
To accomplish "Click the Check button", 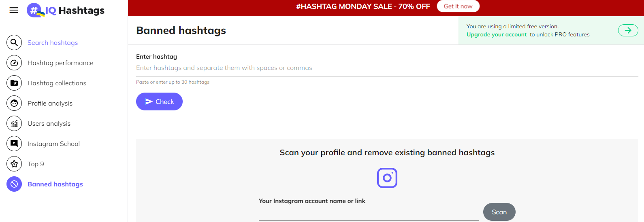I will pos(159,101).
